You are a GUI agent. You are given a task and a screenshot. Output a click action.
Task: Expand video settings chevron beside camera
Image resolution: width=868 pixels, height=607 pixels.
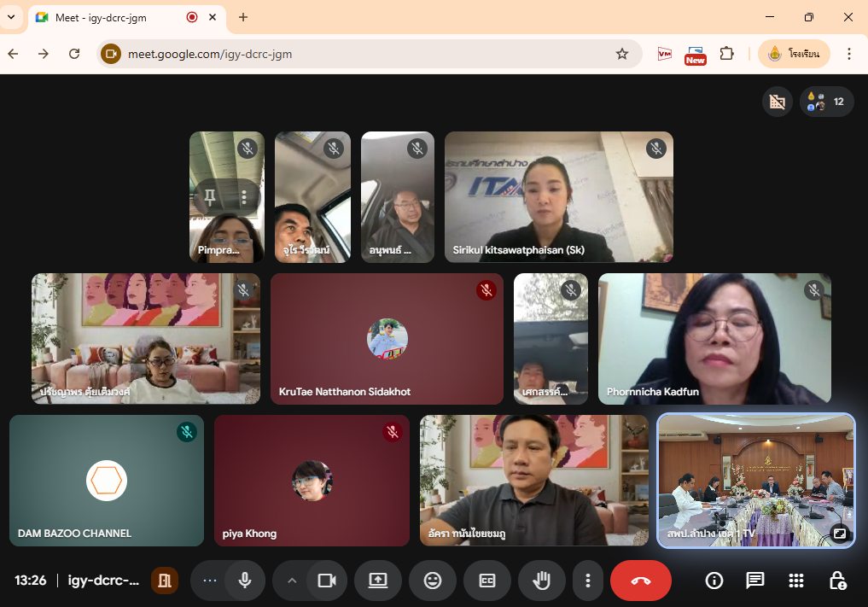(292, 581)
